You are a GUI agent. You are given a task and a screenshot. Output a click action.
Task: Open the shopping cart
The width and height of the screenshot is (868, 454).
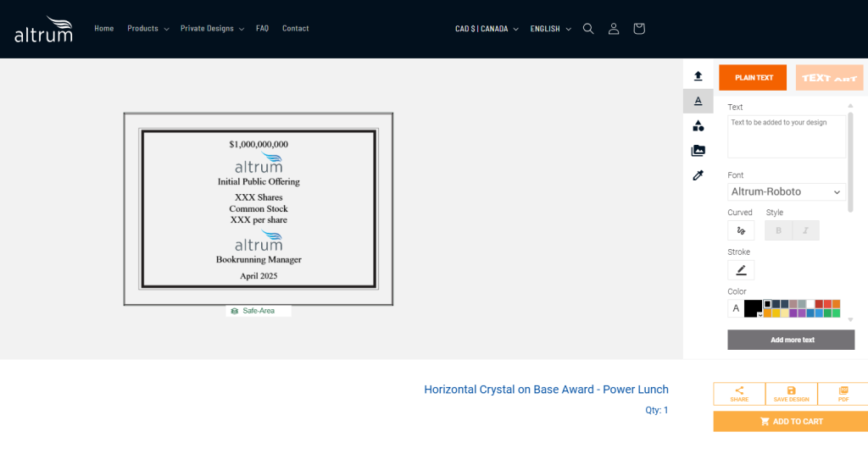click(x=639, y=29)
